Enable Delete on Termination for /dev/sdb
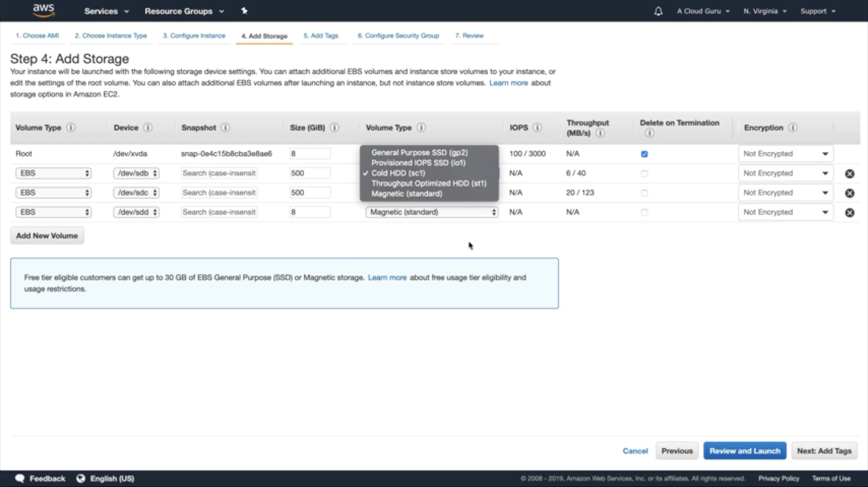Image resolution: width=868 pixels, height=487 pixels. coord(644,173)
